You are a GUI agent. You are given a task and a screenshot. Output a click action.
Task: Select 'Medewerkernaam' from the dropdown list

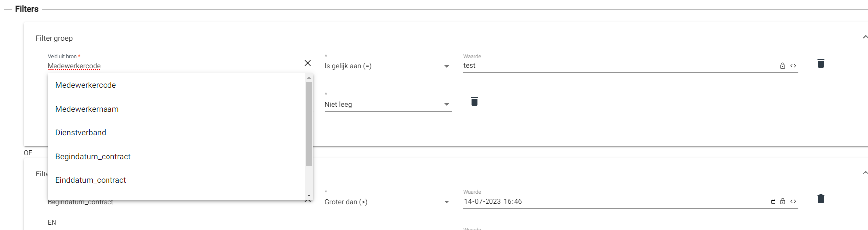point(87,109)
